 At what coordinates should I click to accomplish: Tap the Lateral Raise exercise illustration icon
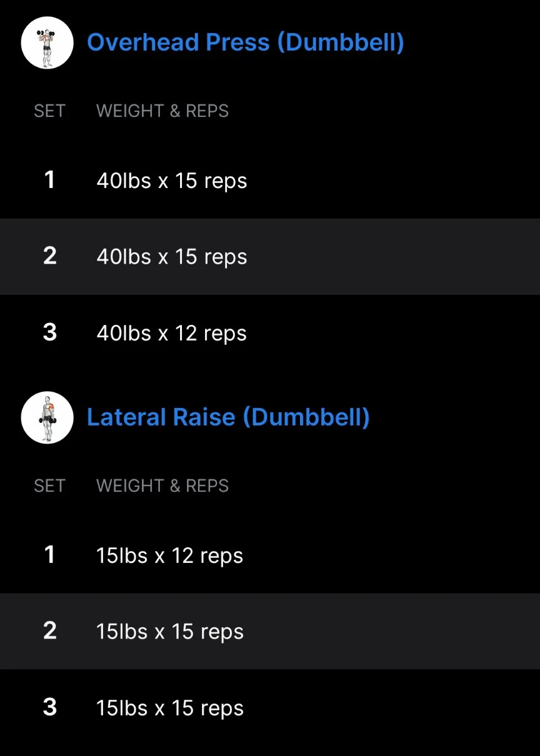point(47,417)
